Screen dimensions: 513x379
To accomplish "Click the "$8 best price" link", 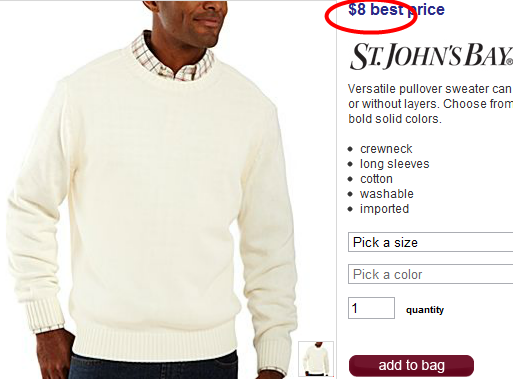I will pyautogui.click(x=396, y=9).
